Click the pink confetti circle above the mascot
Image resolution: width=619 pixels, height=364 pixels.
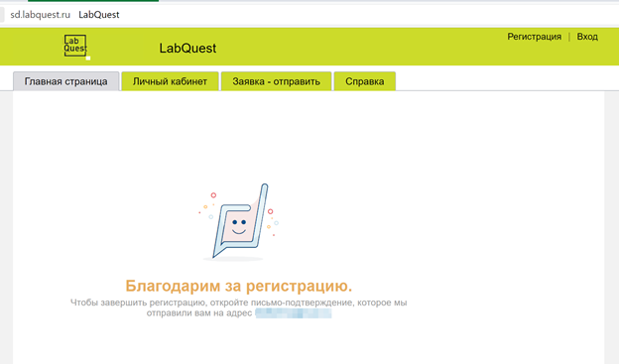coord(213,195)
